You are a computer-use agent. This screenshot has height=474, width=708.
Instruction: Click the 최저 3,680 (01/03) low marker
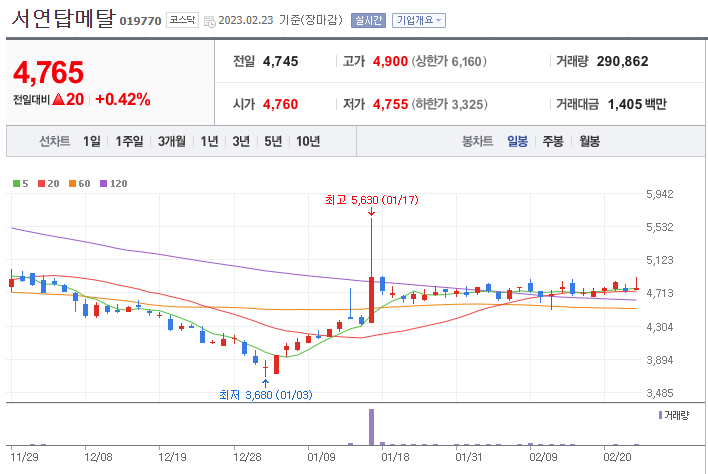[266, 395]
